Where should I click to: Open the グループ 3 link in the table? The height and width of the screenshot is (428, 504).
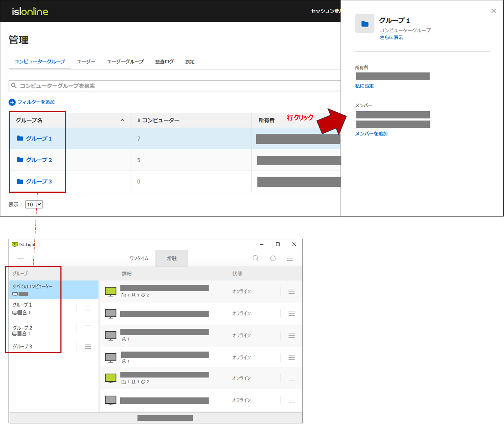click(x=39, y=181)
